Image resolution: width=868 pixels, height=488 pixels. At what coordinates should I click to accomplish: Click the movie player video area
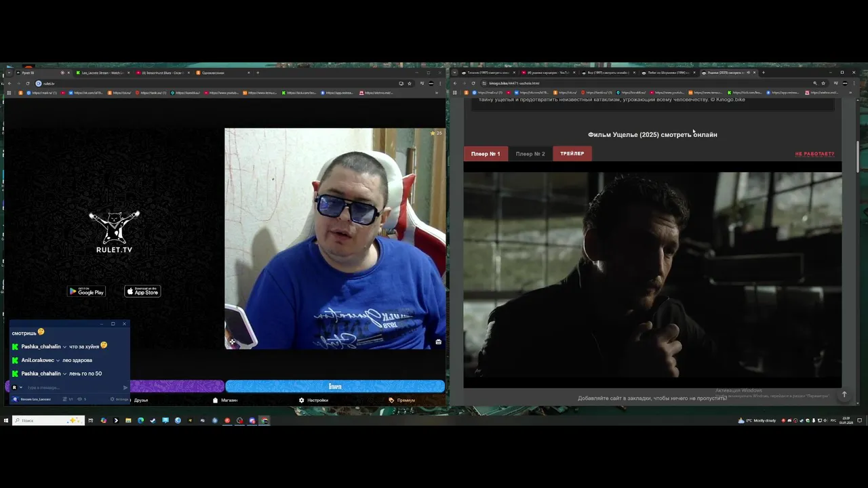pos(652,274)
